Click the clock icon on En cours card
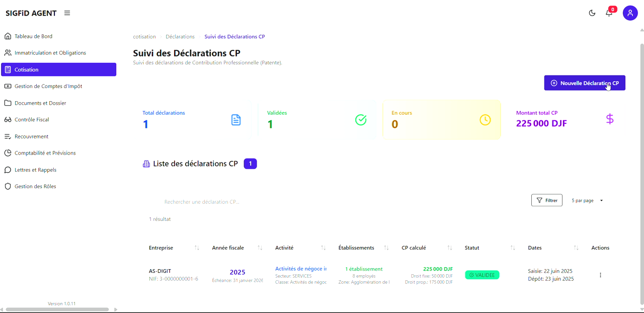644x313 pixels. 485,120
